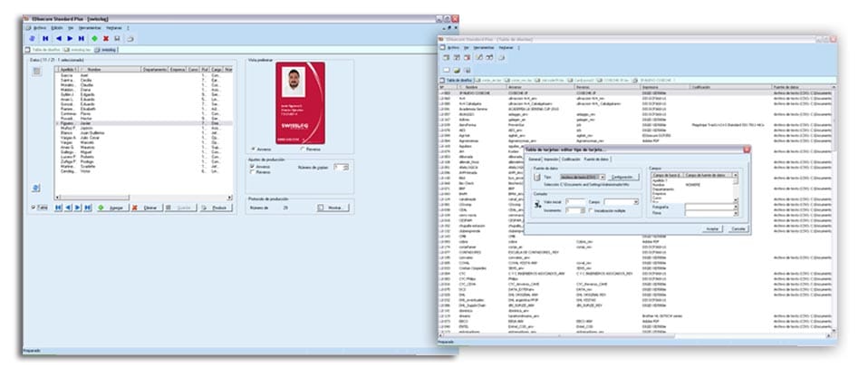
Task: Click the Campos list vertical scrollbar
Action: click(736, 189)
